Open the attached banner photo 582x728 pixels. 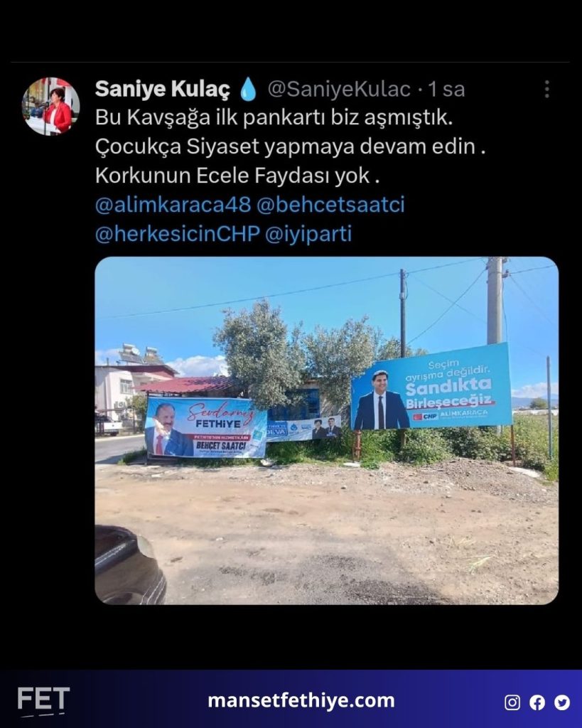click(326, 430)
